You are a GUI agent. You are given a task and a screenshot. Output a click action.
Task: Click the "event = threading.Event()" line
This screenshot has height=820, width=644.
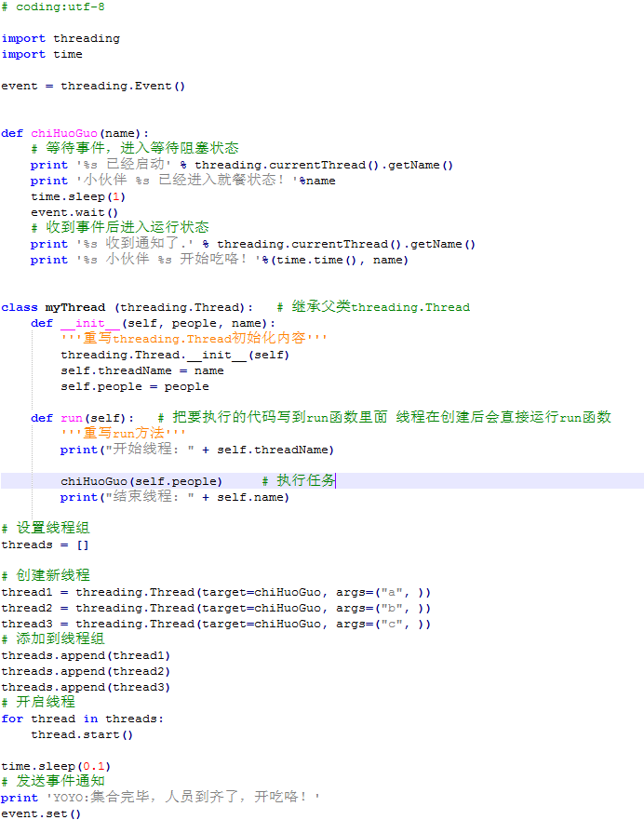point(93,86)
